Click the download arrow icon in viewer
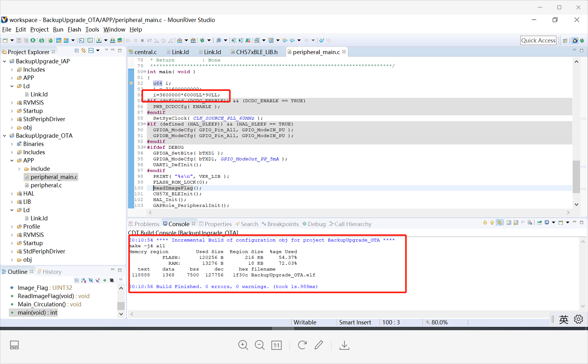588x364 pixels. (x=345, y=345)
